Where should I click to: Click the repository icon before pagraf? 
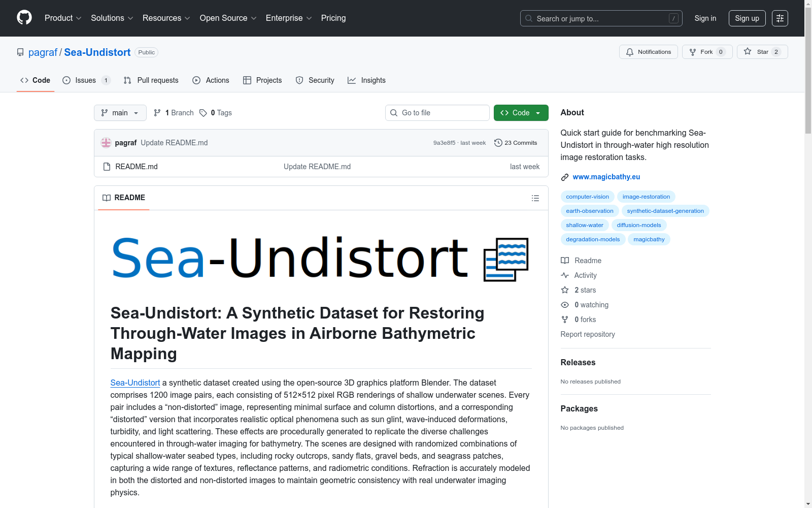[20, 52]
